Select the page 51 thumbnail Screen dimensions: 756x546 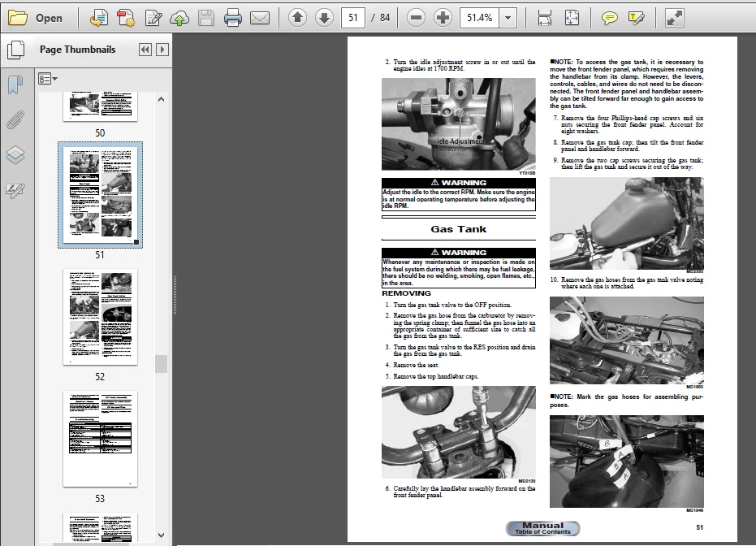coord(101,195)
